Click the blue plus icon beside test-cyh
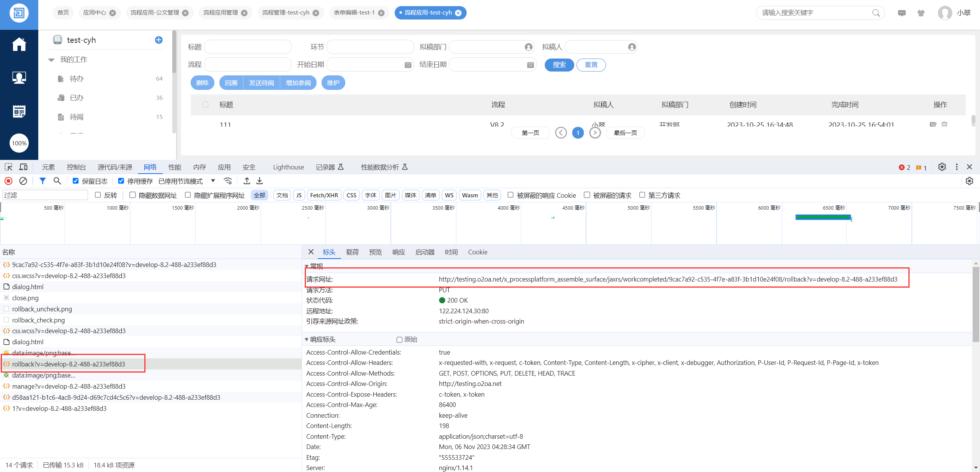The height and width of the screenshot is (472, 980). coord(158,40)
